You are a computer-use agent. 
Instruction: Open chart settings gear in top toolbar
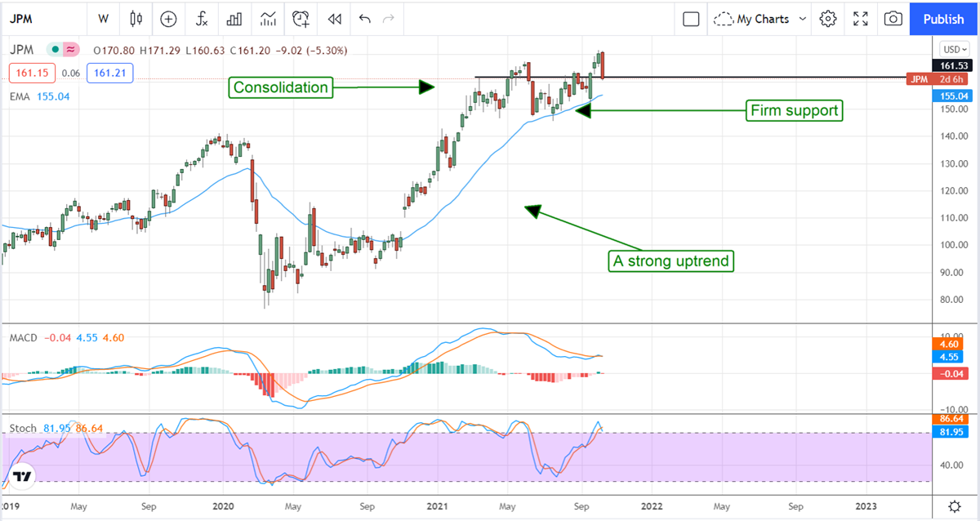coord(828,18)
